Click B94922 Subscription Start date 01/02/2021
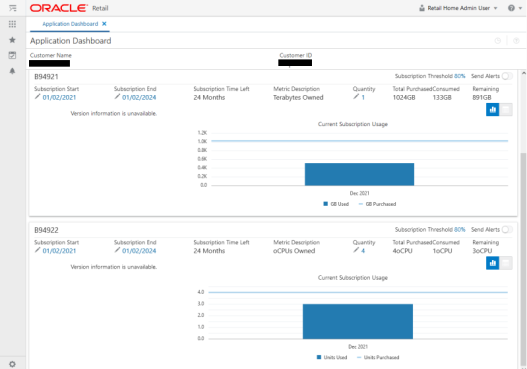 pyautogui.click(x=59, y=251)
